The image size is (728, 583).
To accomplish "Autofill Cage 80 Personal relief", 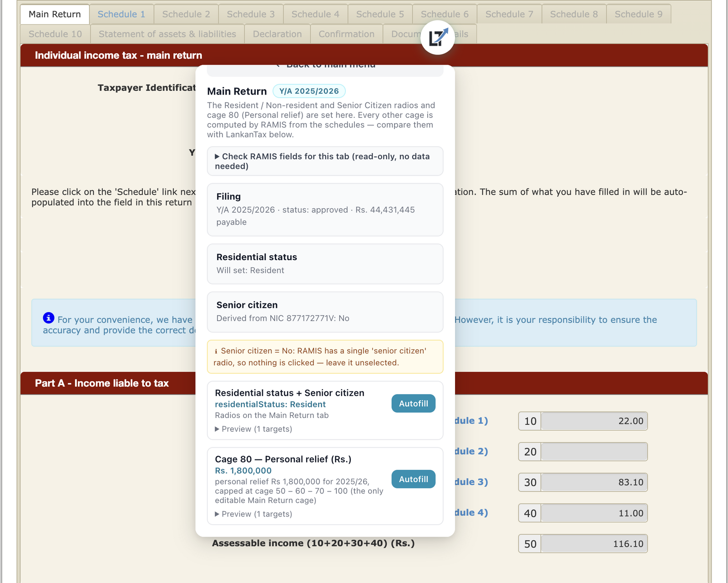I will click(x=413, y=479).
